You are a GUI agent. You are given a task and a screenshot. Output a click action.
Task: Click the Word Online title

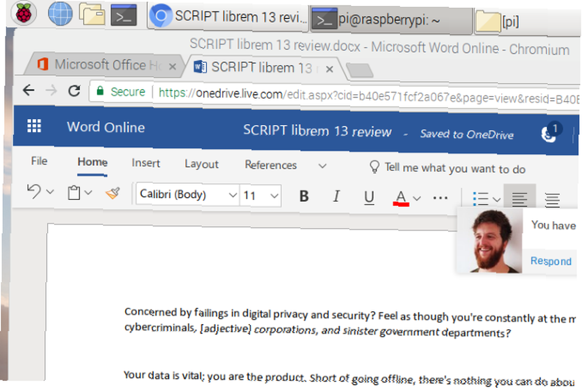pyautogui.click(x=106, y=127)
